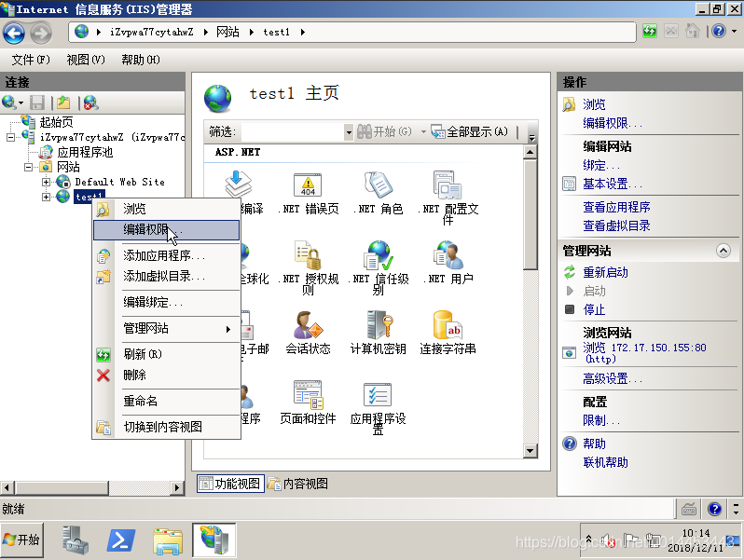744x560 pixels.
Task: Click the Home icon in the toolbar
Action: point(693,32)
